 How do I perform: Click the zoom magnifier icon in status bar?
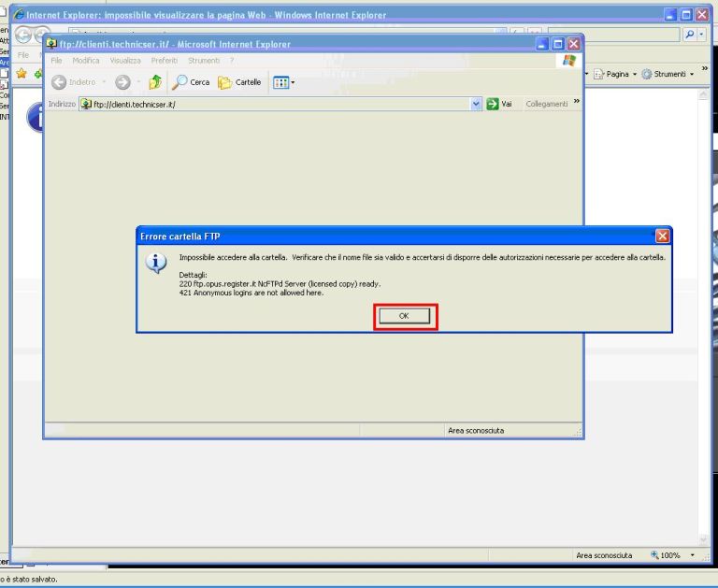point(654,555)
